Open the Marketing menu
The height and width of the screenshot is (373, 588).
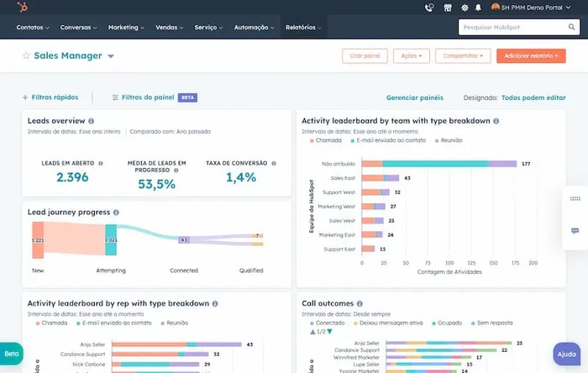126,28
